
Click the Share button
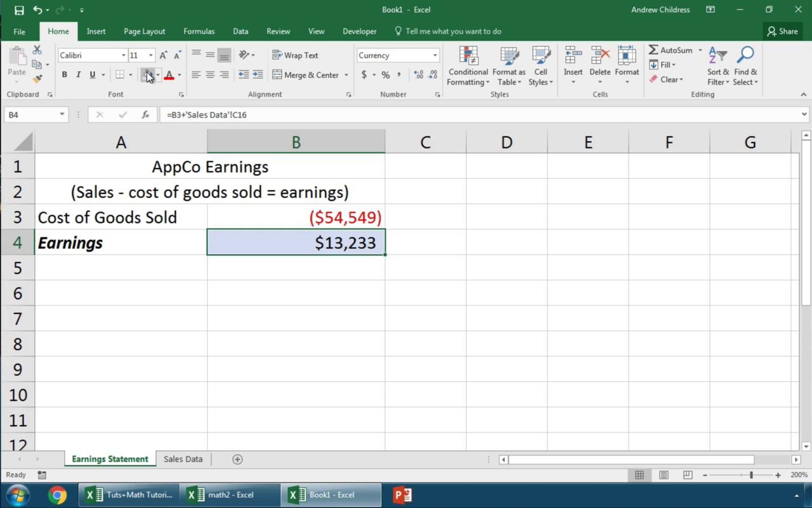point(782,31)
